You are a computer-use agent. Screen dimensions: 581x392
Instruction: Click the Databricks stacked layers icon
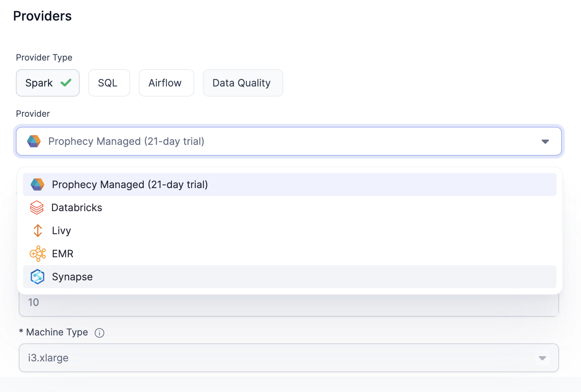click(x=37, y=208)
